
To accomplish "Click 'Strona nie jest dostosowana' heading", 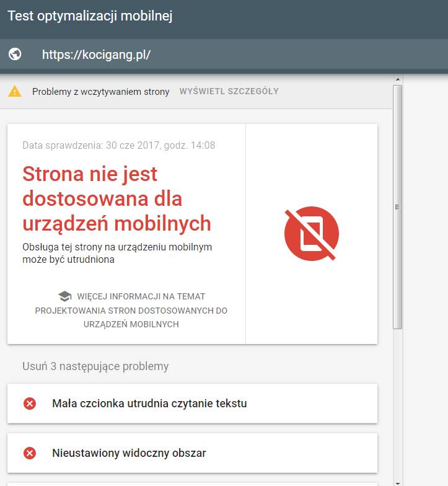I will tap(116, 198).
